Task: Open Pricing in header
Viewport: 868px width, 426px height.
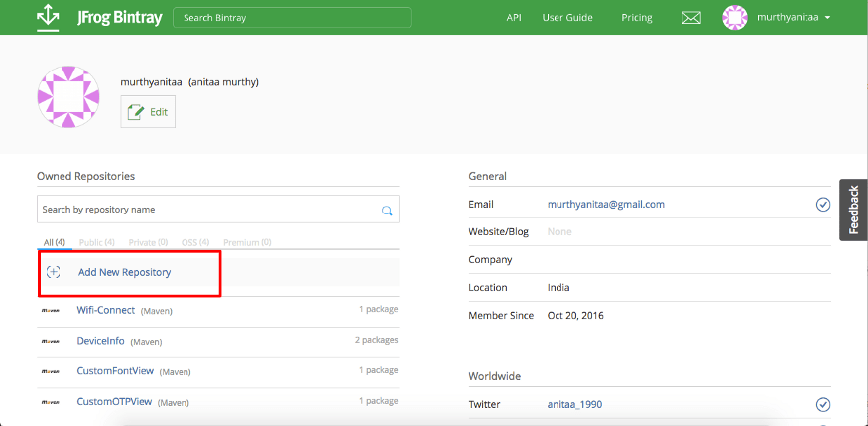Action: [x=637, y=18]
